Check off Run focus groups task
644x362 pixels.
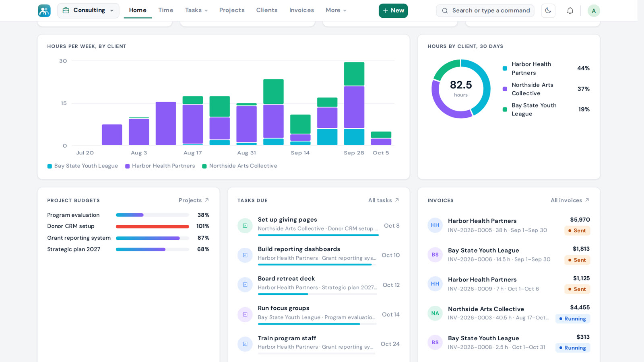coord(245,315)
